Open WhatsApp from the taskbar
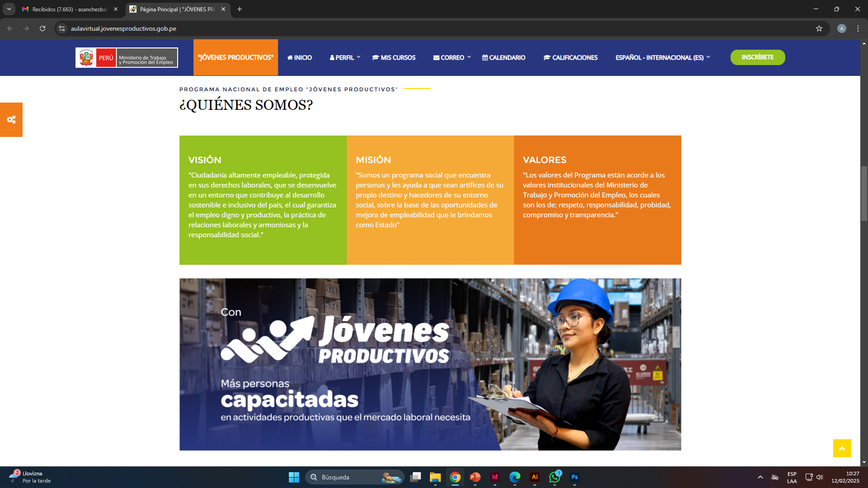The height and width of the screenshot is (488, 868). point(555,477)
